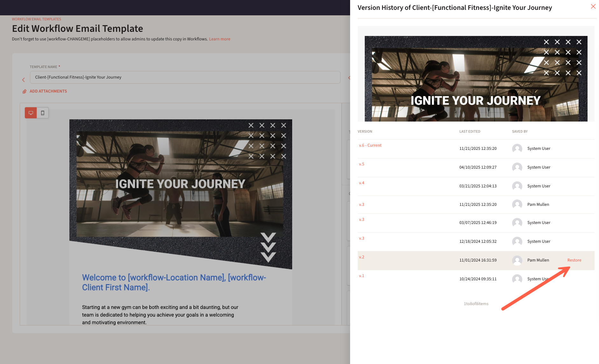
Task: Click System User avatar on v.5 row
Action: point(517,167)
